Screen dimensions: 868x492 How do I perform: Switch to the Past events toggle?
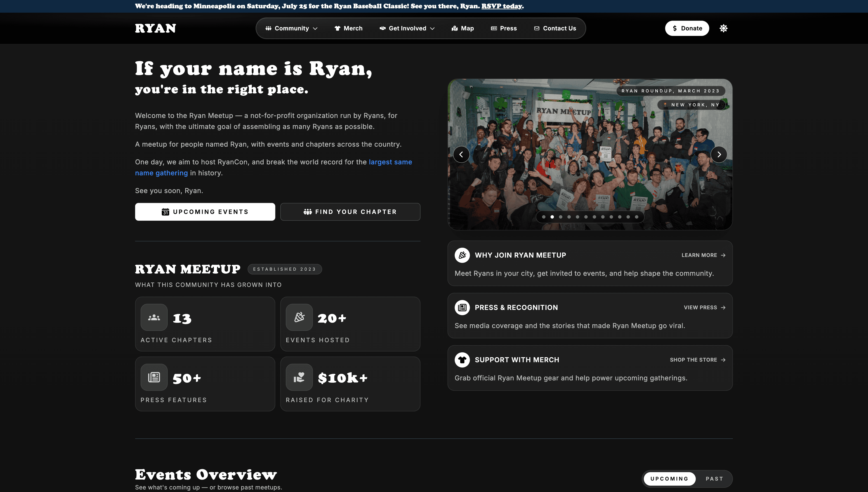pyautogui.click(x=714, y=478)
